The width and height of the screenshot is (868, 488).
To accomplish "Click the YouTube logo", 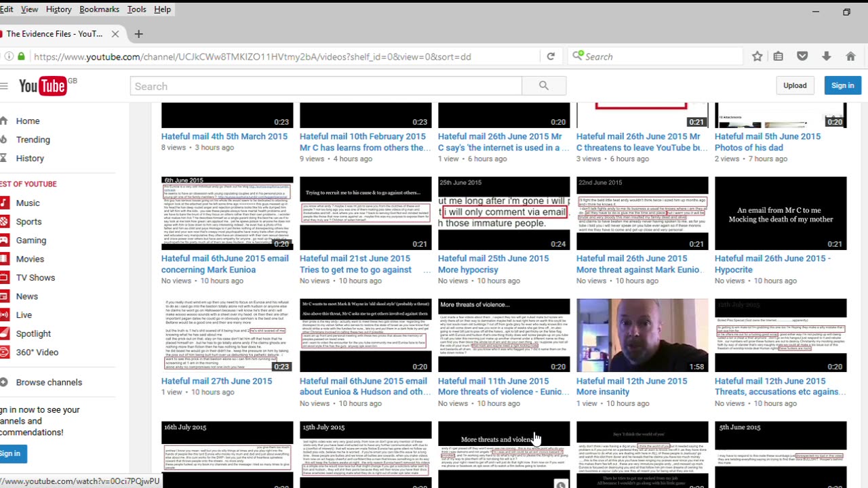I will [x=43, y=86].
